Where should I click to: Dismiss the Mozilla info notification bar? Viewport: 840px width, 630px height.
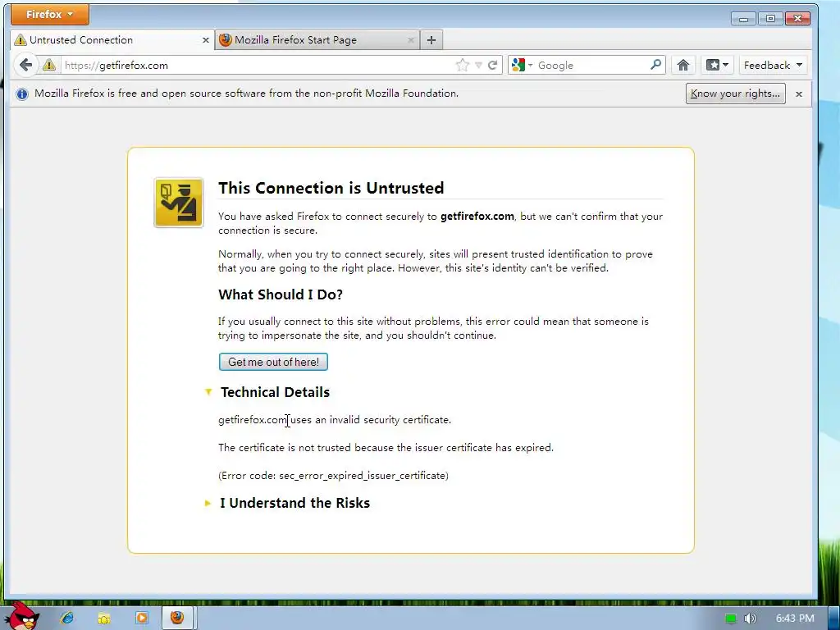799,94
